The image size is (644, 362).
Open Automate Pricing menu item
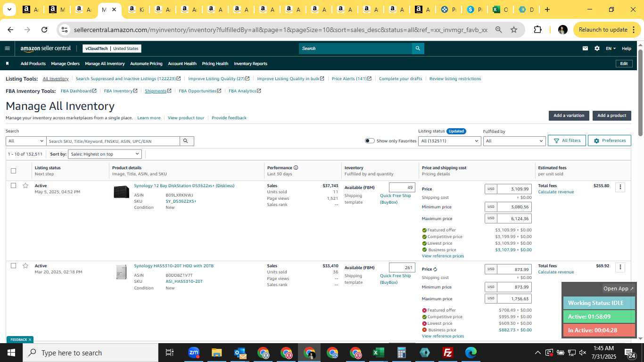pos(146,64)
